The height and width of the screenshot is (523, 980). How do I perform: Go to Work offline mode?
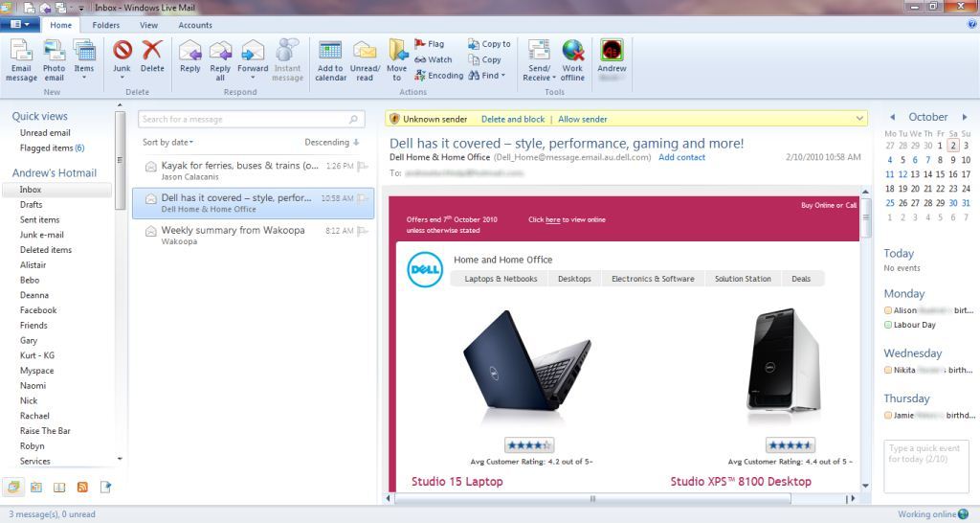[572, 60]
